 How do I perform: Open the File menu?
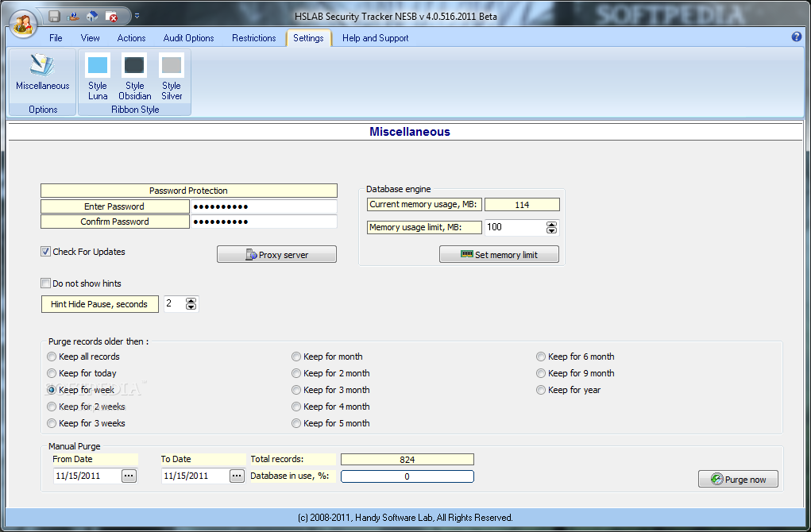pyautogui.click(x=56, y=38)
